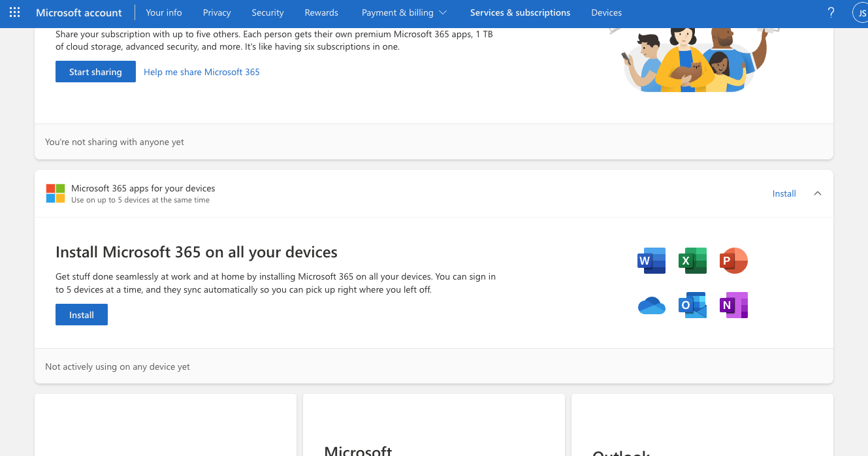Collapse the Microsoft 365 apps section chevron

click(818, 193)
